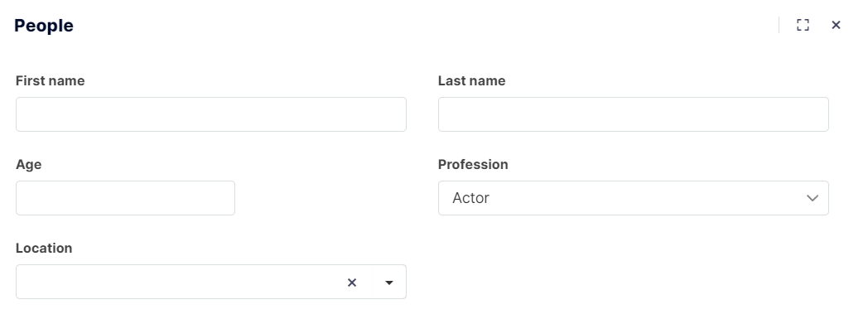Viewport: 868px width, 319px height.
Task: Focus the First name input field
Action: pyautogui.click(x=211, y=114)
